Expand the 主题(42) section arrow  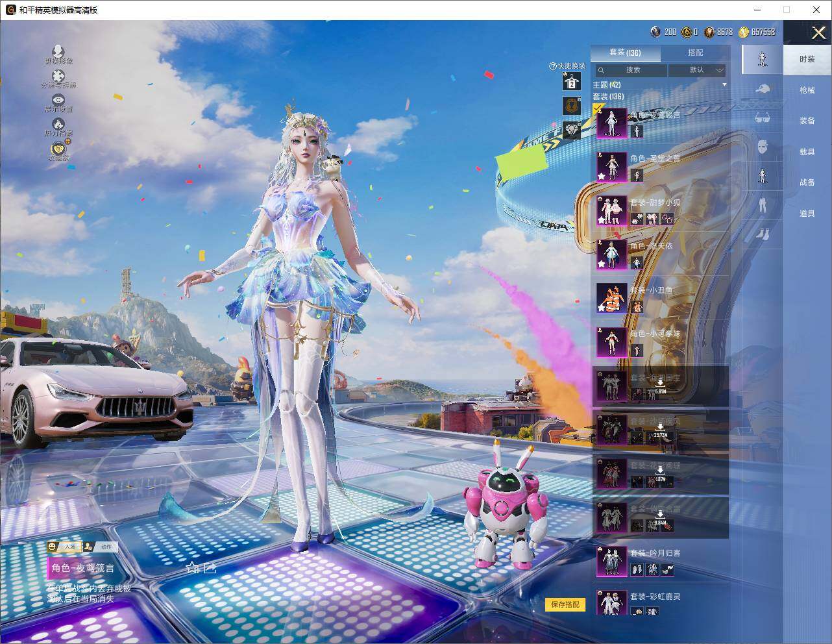tap(724, 85)
